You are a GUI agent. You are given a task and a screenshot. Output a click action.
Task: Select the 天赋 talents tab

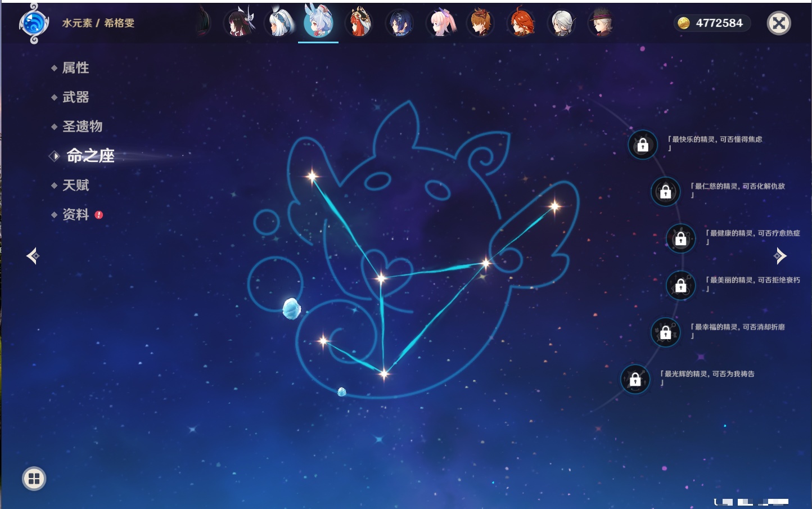75,185
